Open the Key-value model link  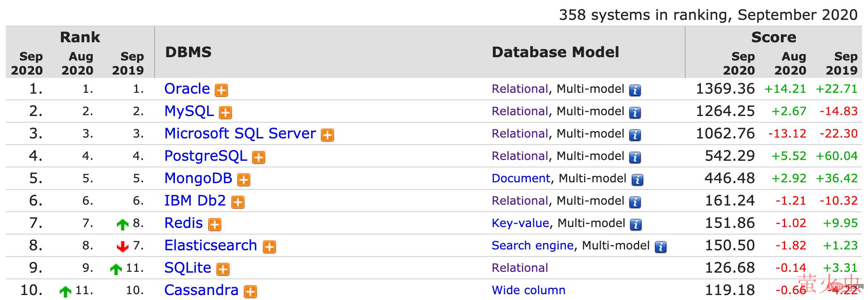tap(520, 223)
